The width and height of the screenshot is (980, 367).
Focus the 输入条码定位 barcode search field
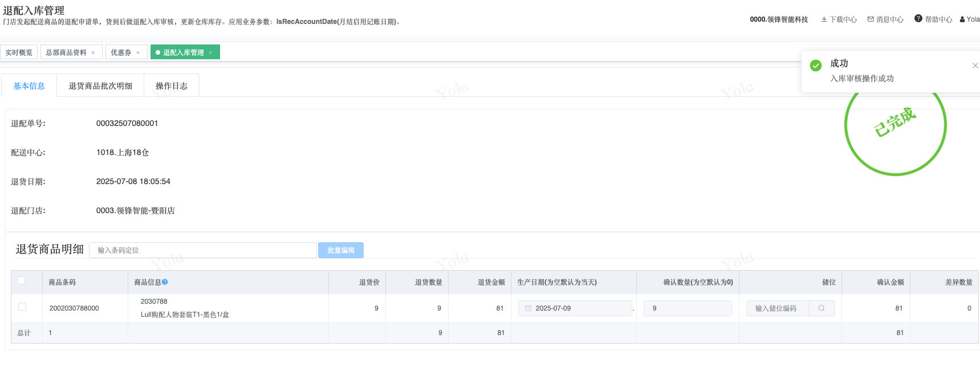click(203, 250)
